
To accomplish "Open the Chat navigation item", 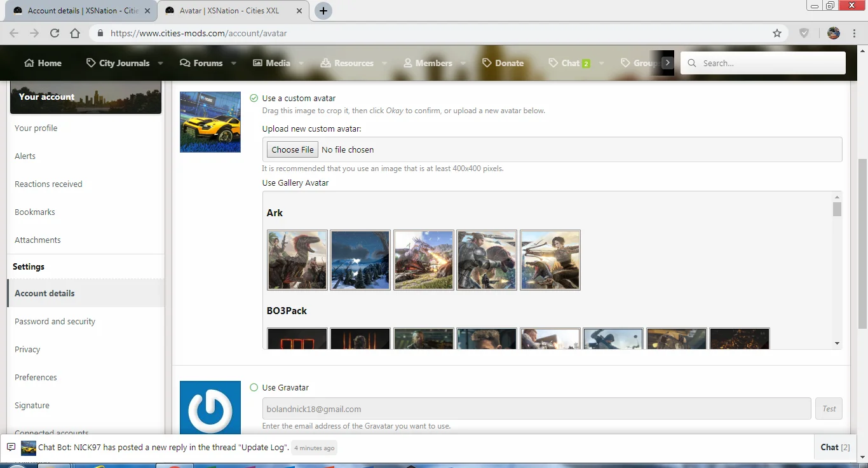I will 570,63.
